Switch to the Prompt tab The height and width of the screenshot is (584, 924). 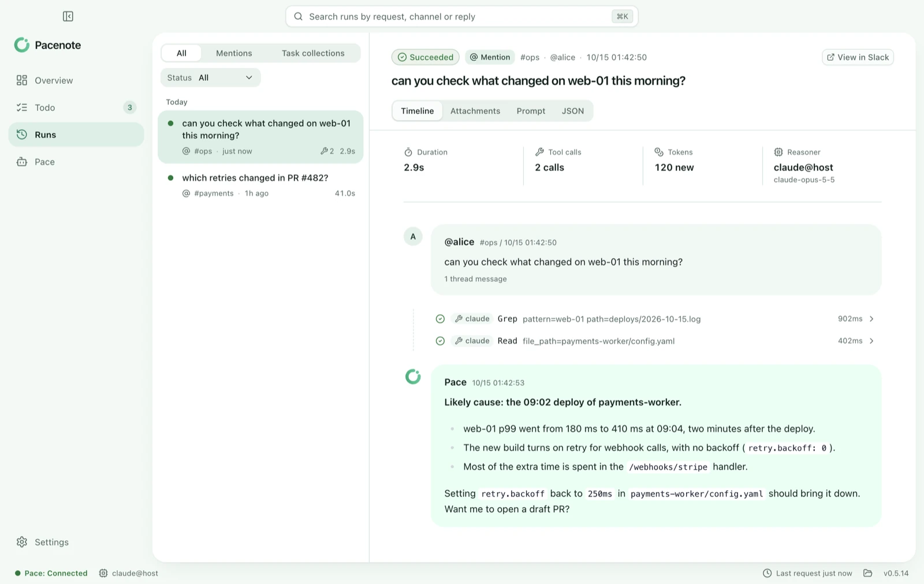click(531, 111)
